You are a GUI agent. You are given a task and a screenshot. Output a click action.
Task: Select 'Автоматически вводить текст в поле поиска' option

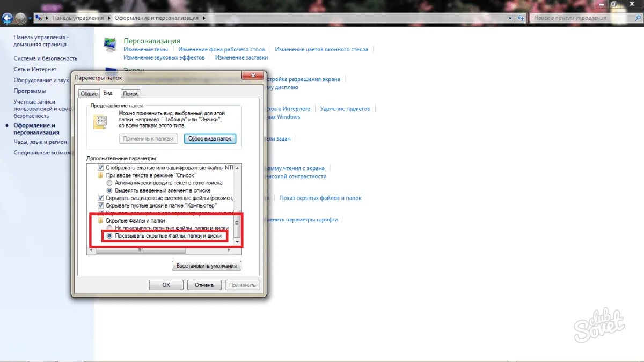tap(109, 183)
